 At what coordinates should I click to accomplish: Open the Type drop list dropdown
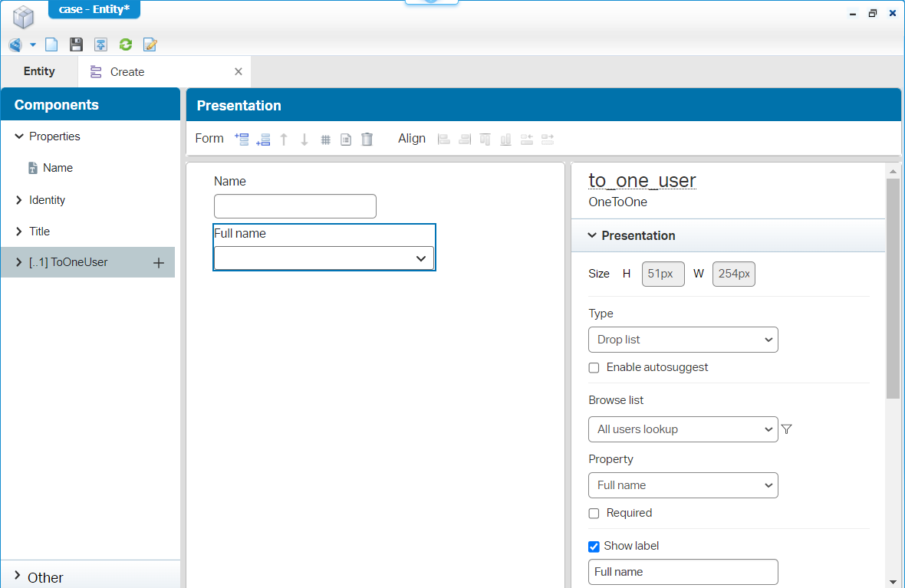click(x=683, y=340)
